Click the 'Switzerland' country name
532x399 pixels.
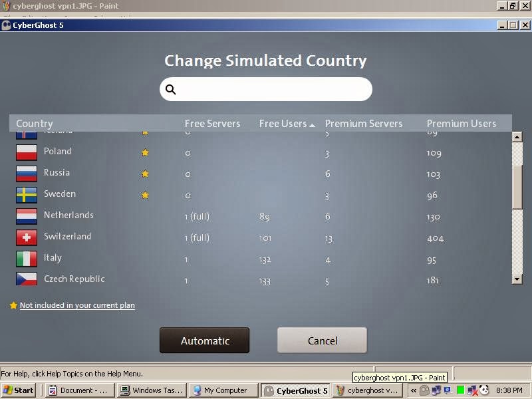tap(68, 236)
